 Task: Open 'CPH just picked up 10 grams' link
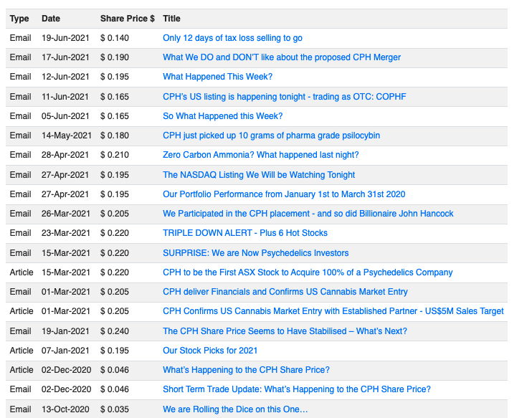click(271, 136)
